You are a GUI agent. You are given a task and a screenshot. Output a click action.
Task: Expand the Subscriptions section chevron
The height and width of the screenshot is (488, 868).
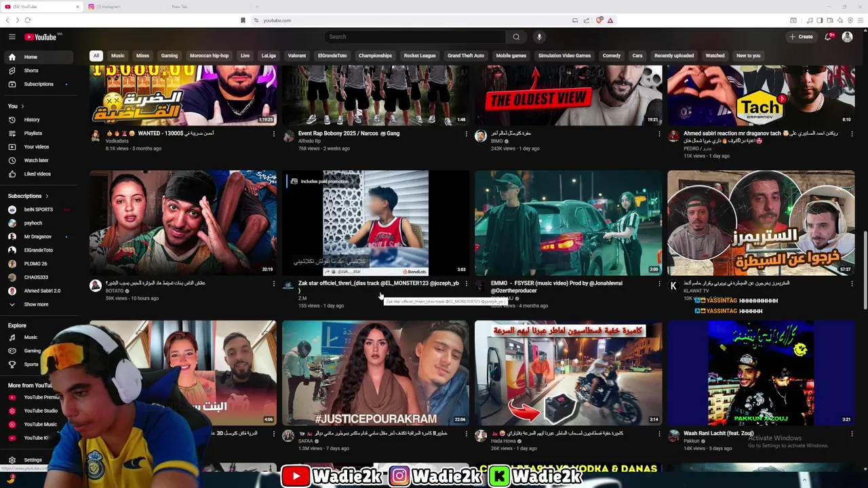click(x=47, y=196)
